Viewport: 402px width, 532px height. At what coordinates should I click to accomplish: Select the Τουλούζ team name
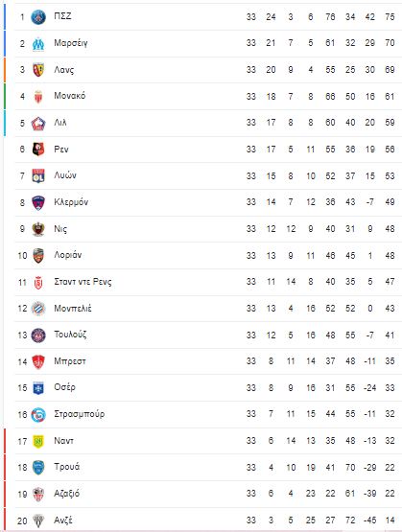coord(70,335)
